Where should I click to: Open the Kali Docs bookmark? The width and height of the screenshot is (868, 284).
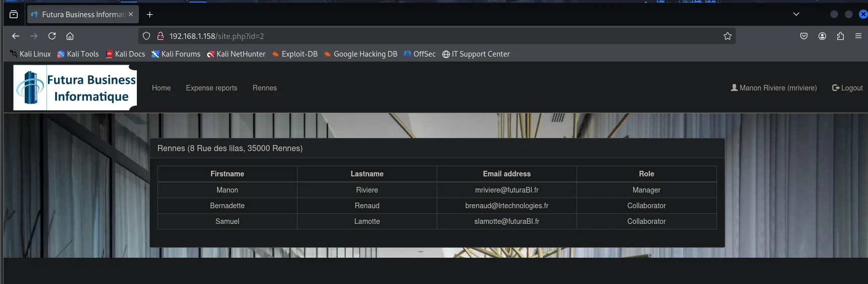(x=125, y=54)
